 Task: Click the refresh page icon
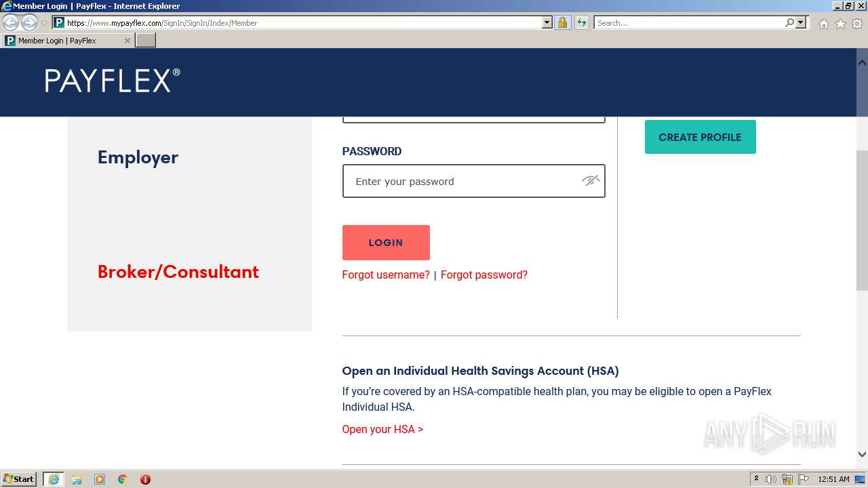coord(581,23)
